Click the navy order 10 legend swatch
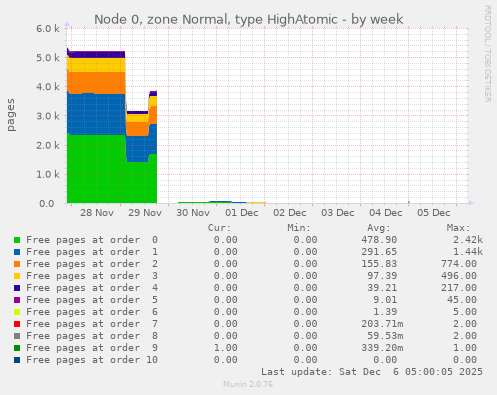Screen dimensions: 497x395 (x=17, y=360)
